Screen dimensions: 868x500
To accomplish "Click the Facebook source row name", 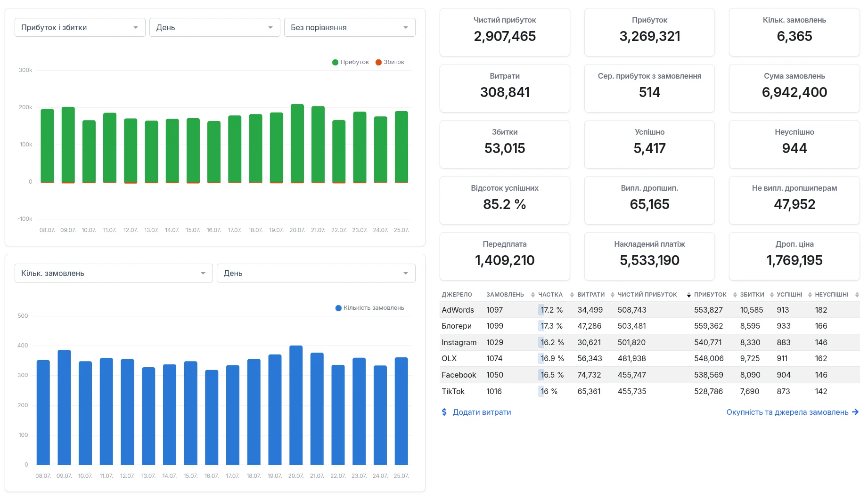I will (459, 375).
